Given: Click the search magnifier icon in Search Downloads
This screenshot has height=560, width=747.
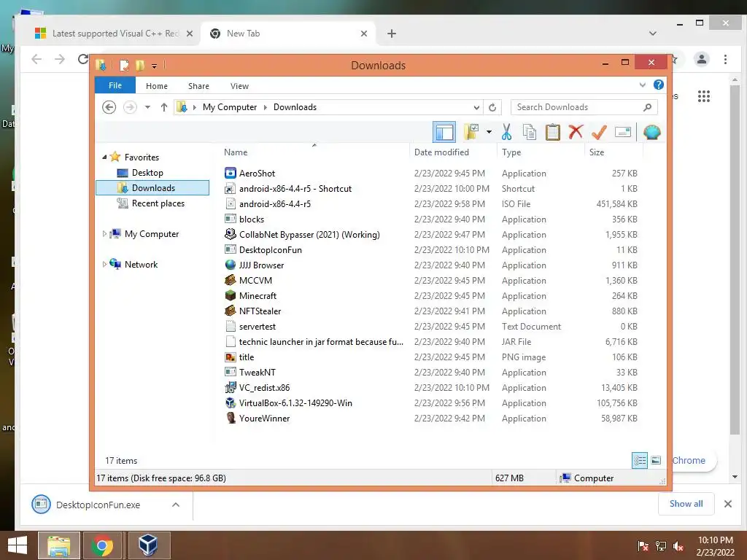Looking at the screenshot, I should [x=647, y=107].
